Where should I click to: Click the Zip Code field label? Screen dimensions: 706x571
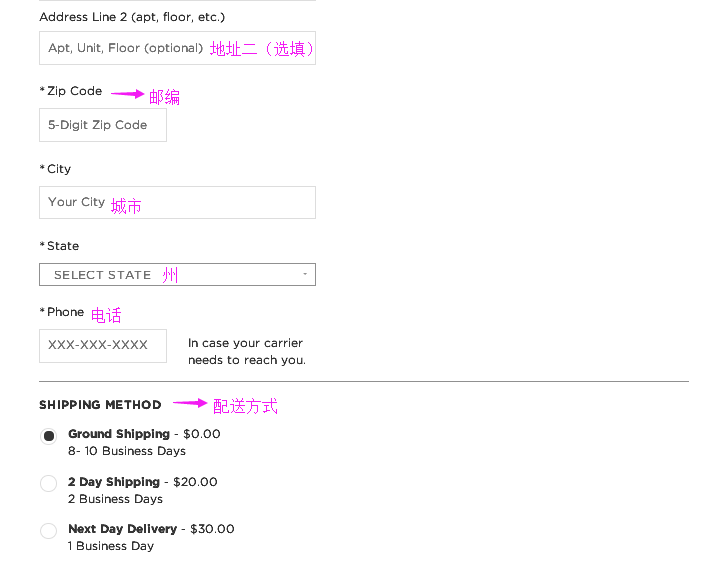(x=71, y=91)
